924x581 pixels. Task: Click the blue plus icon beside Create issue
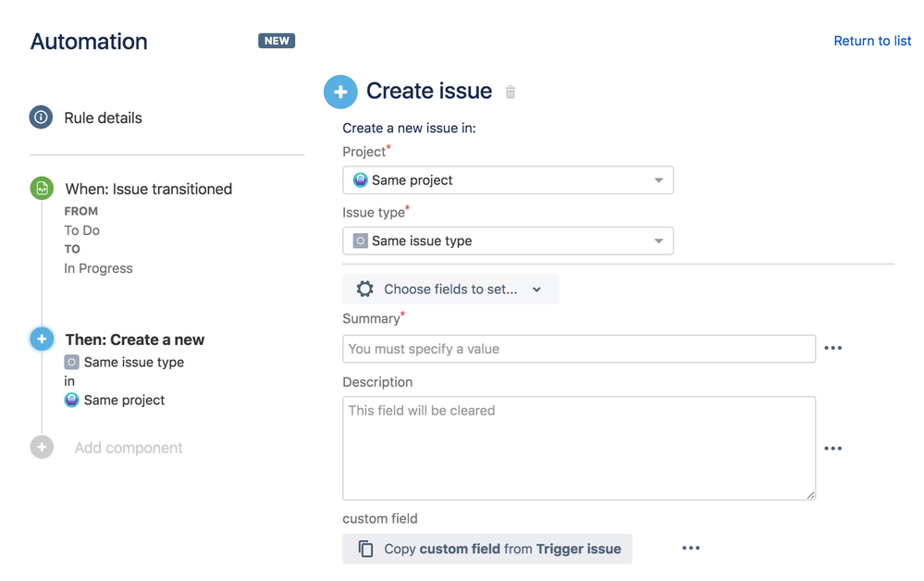[340, 92]
